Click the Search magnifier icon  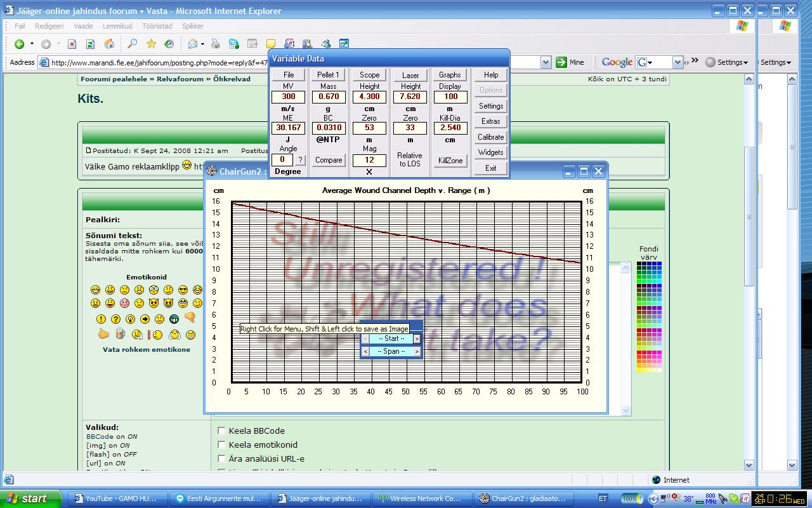point(132,44)
